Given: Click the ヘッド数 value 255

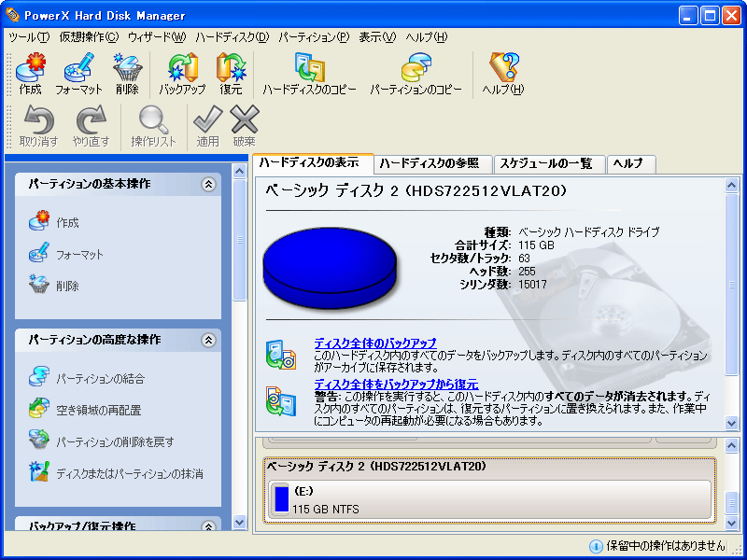Looking at the screenshot, I should (x=527, y=272).
